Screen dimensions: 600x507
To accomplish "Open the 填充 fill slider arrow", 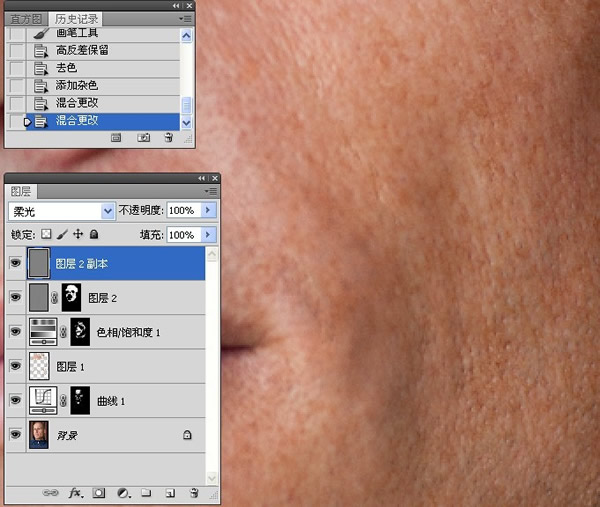I will click(x=208, y=235).
